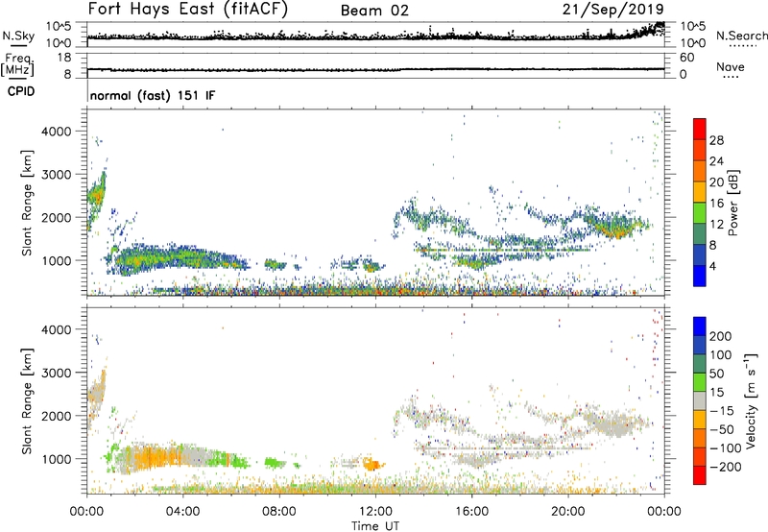Click the blue bottom of power colorbar
Image resolution: width=768 pixels, height=532 pixels.
tap(700, 276)
